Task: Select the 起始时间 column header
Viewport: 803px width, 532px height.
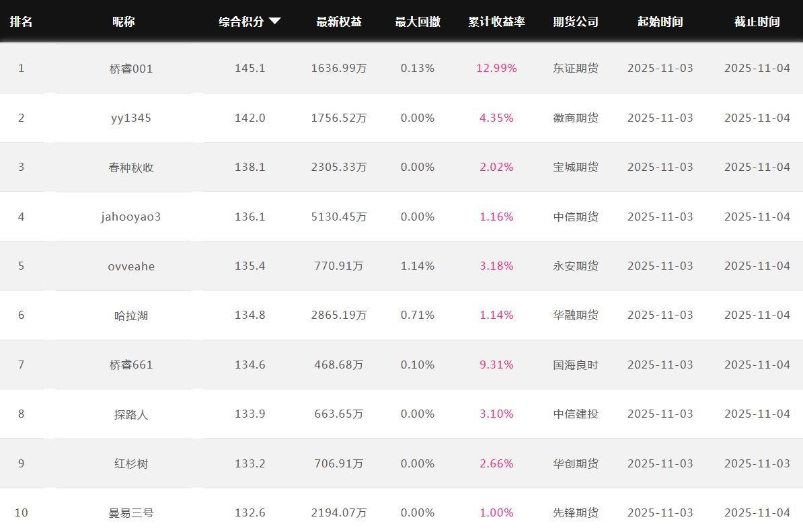Action: pyautogui.click(x=660, y=22)
